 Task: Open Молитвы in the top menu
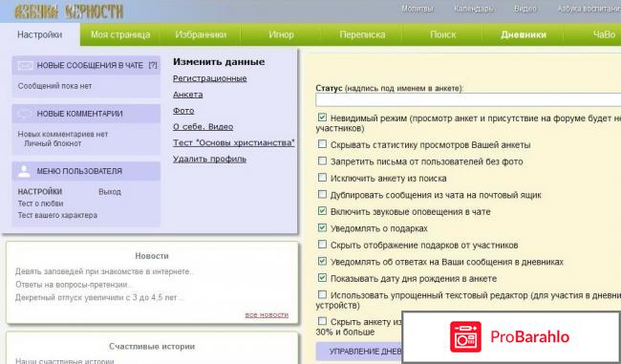[x=418, y=9]
